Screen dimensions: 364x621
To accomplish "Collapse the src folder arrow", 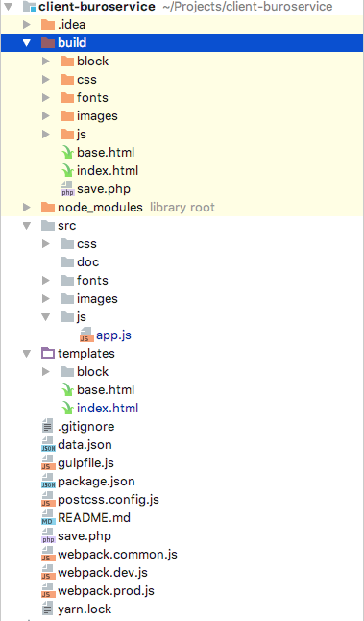I will 27,225.
